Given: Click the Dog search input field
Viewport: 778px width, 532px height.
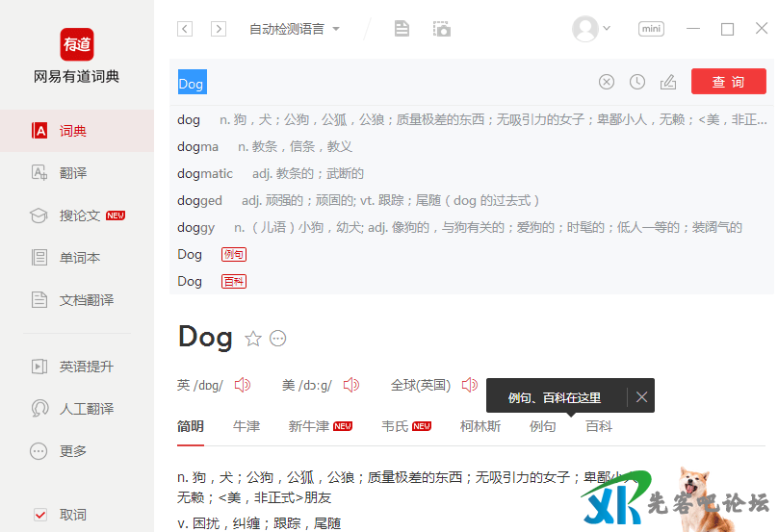Looking at the screenshot, I should click(385, 84).
